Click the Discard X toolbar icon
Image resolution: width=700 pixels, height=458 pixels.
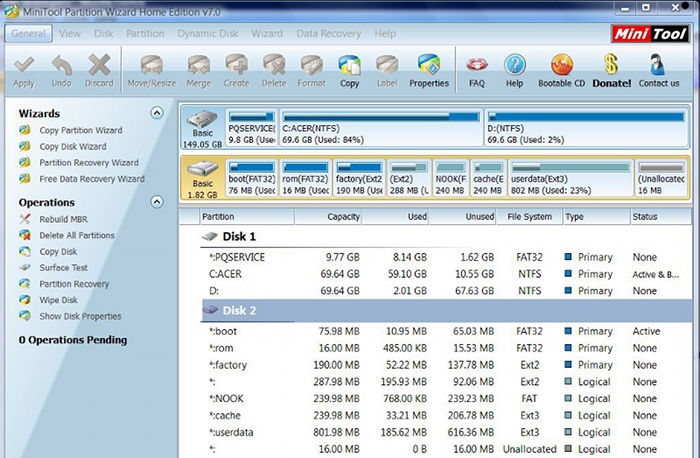coord(99,65)
